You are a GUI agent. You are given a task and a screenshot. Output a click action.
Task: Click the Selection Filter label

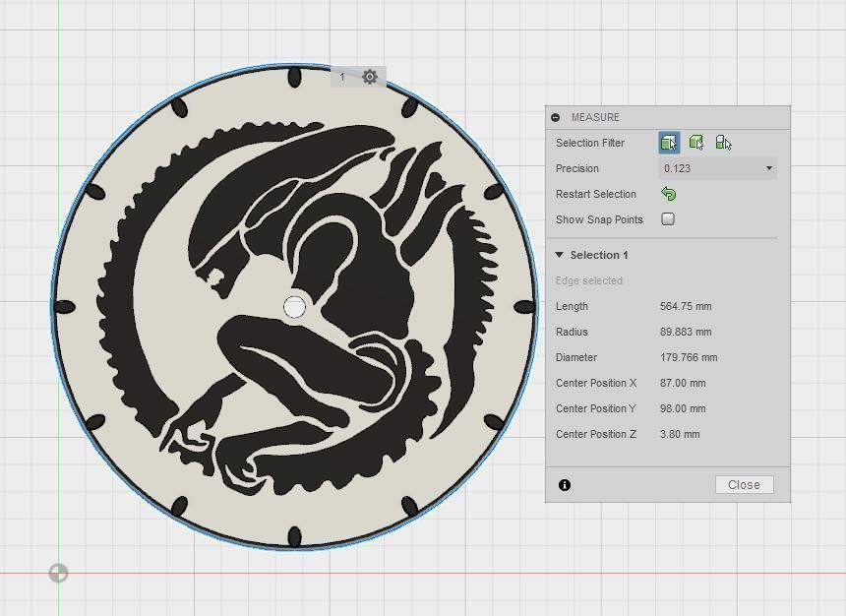click(x=589, y=143)
